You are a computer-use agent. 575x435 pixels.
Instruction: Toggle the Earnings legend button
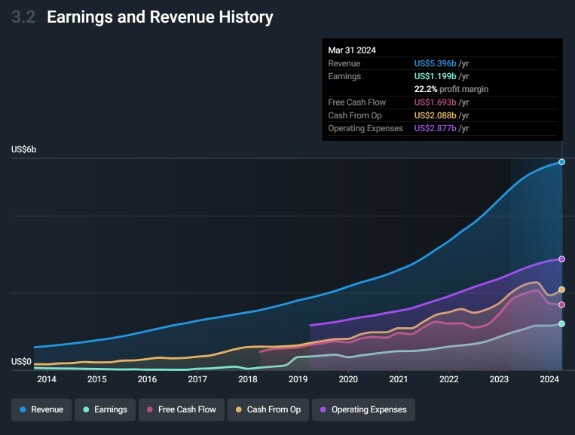(x=105, y=410)
